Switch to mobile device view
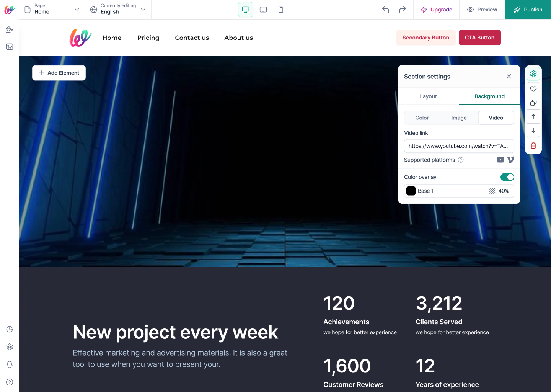 pyautogui.click(x=281, y=10)
